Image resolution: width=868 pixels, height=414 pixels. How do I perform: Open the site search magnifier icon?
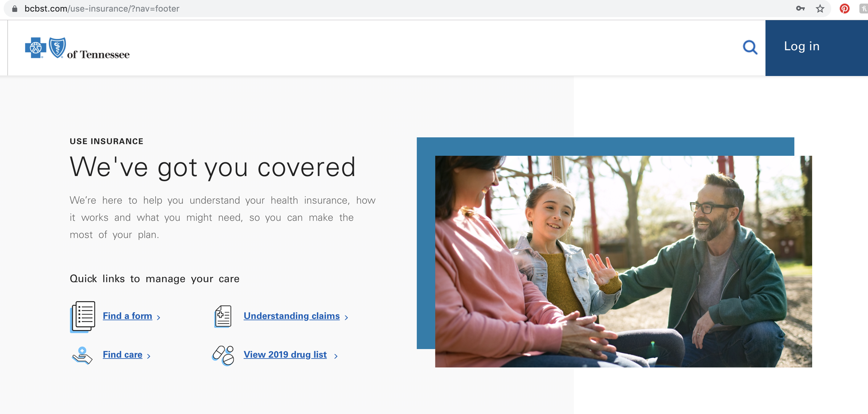click(750, 47)
